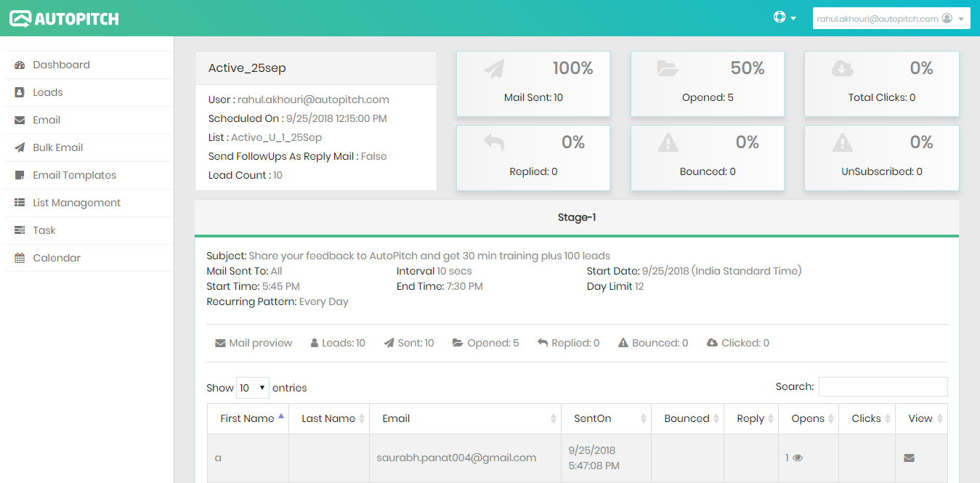Viewport: 980px width, 483px height.
Task: Click the open-folder icon on Opened card
Action: point(668,68)
